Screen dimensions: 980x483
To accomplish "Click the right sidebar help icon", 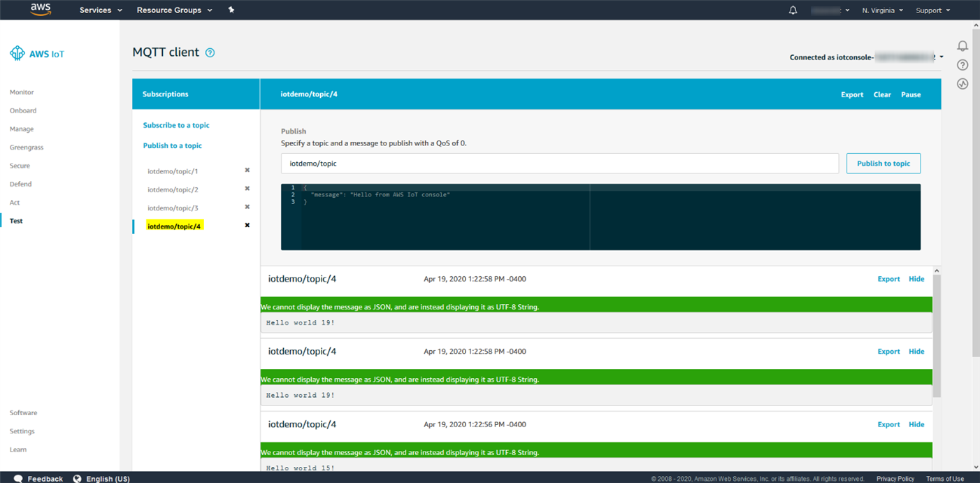I will (x=963, y=65).
